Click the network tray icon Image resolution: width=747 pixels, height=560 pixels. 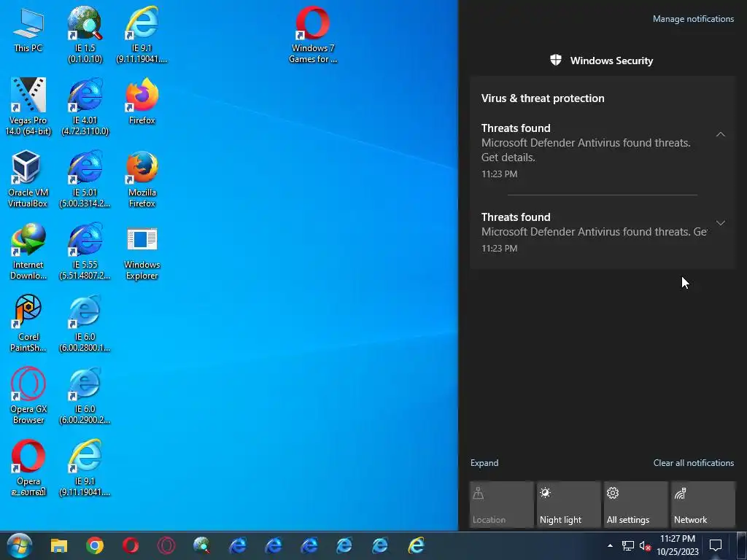[x=628, y=545]
